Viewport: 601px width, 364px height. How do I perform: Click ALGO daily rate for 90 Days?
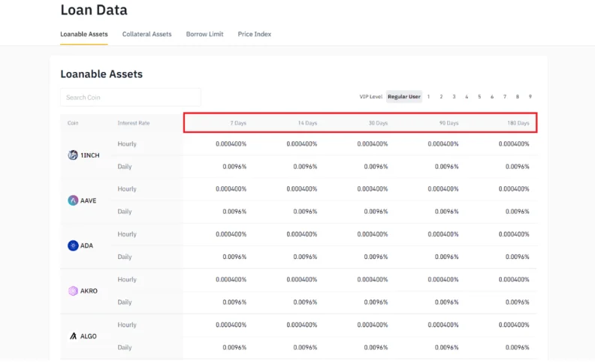(x=446, y=347)
